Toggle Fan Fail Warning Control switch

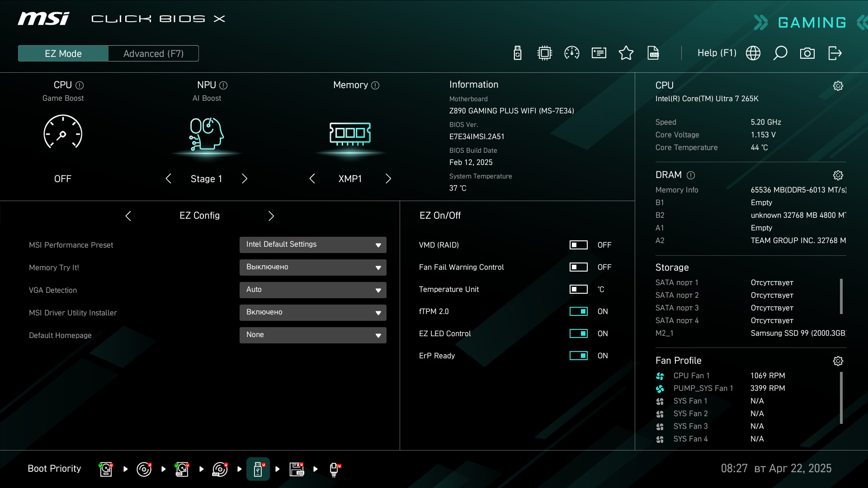click(579, 267)
